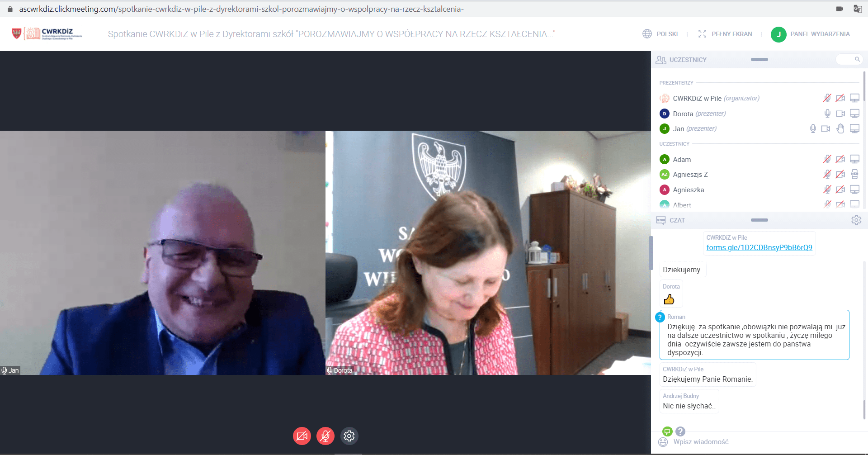Open the Panel Wydarzenia menu
The image size is (868, 455).
coord(811,34)
